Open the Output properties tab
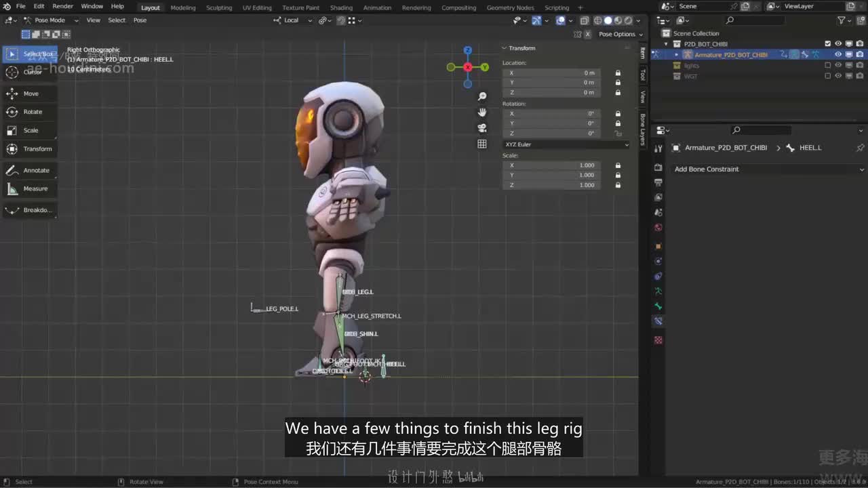 click(658, 182)
